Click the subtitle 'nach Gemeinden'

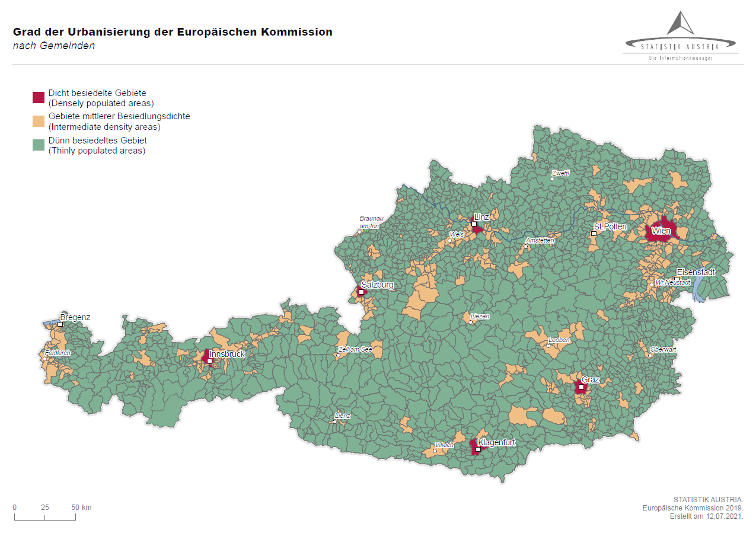tap(54, 46)
